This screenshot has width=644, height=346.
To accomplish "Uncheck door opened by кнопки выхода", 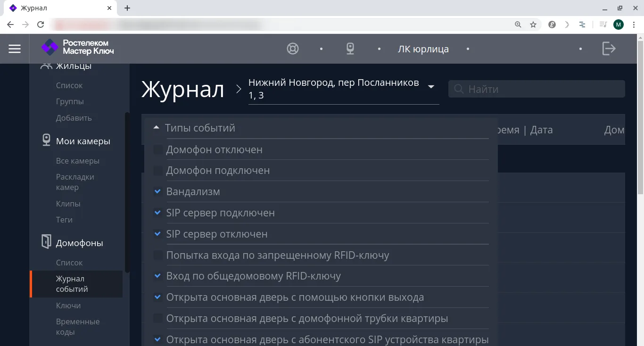I will point(158,297).
